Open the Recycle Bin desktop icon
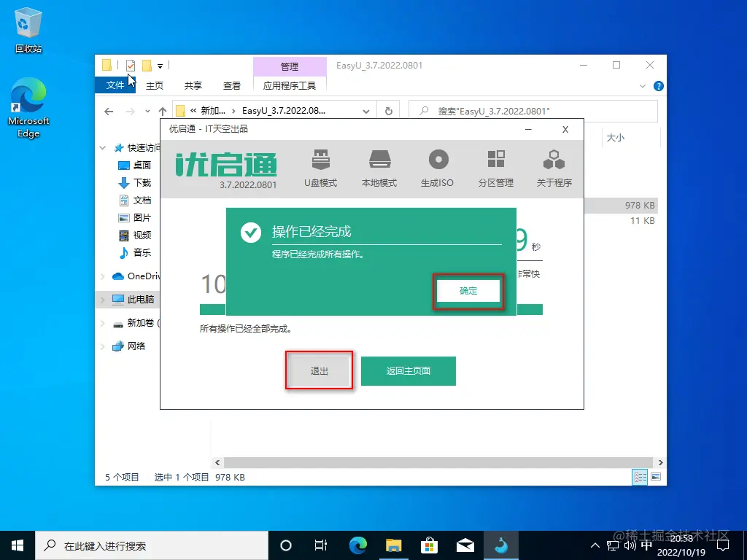Viewport: 747px width, 560px height. tap(28, 31)
